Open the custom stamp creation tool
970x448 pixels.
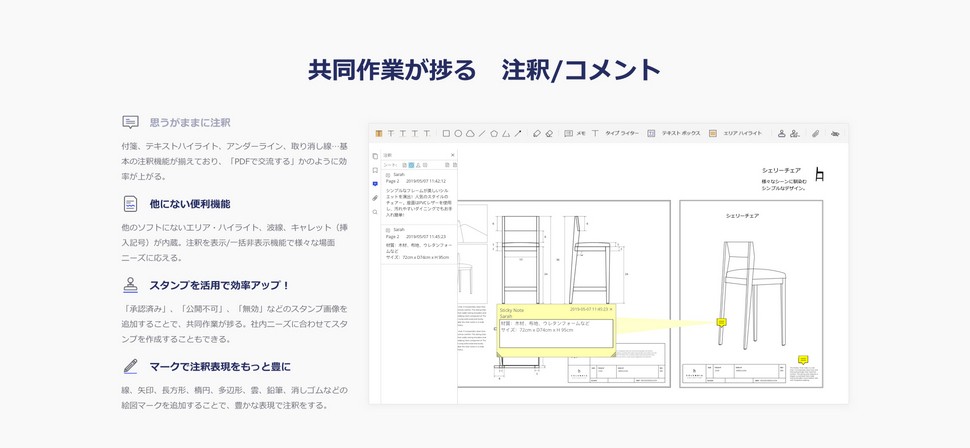tap(796, 133)
